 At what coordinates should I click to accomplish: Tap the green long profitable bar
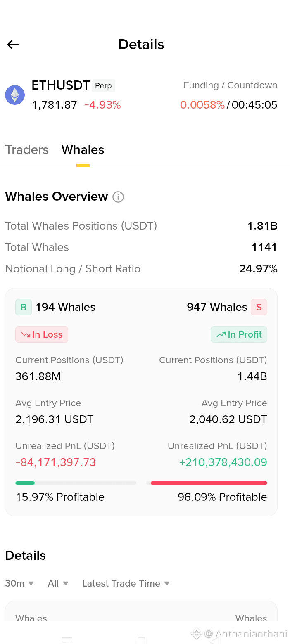(x=25, y=483)
